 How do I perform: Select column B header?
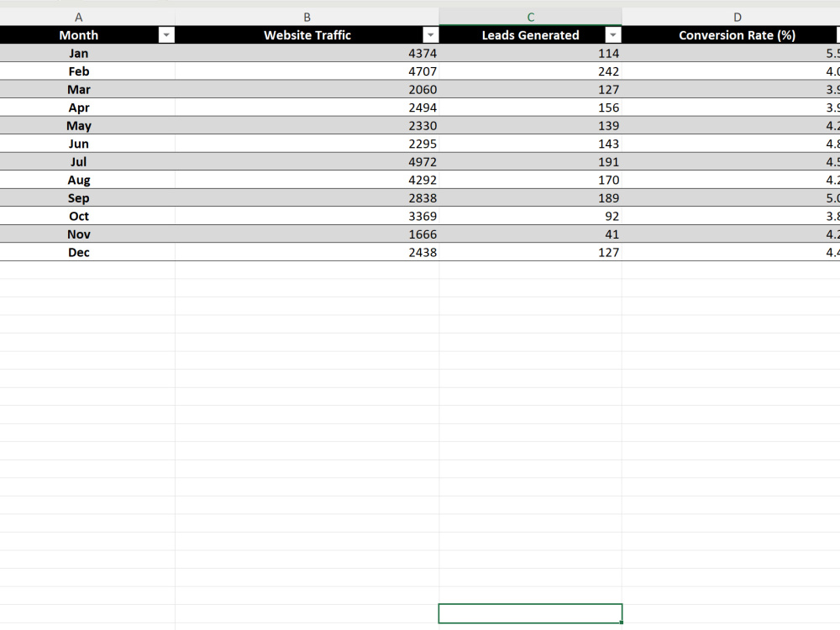pyautogui.click(x=307, y=17)
